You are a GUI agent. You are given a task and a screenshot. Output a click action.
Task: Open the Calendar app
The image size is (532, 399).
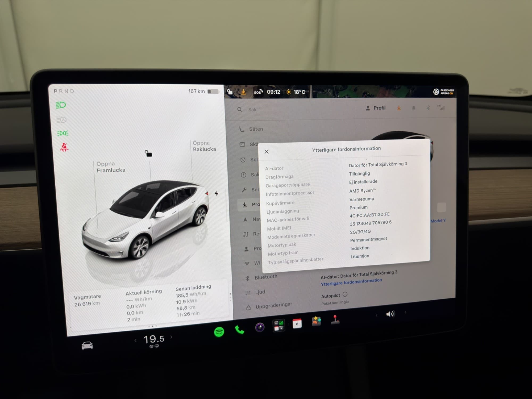297,323
